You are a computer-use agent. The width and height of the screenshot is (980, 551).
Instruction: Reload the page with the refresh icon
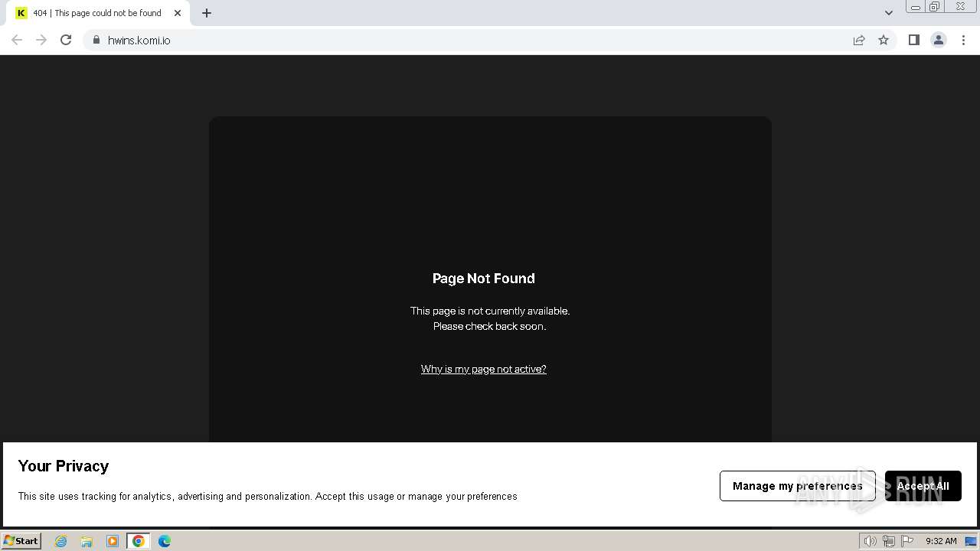point(66,40)
